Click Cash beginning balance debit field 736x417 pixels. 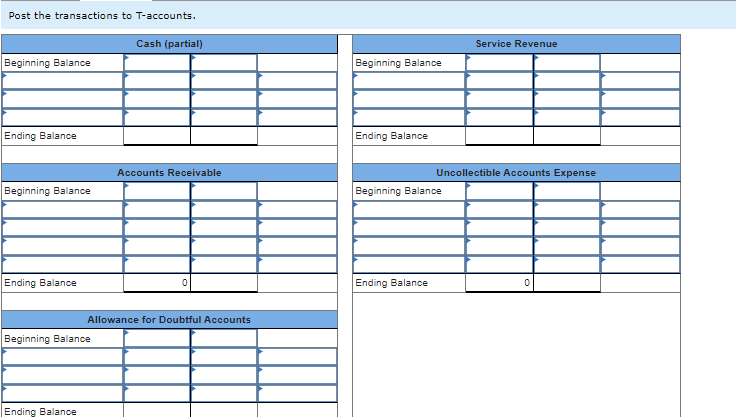pos(157,62)
